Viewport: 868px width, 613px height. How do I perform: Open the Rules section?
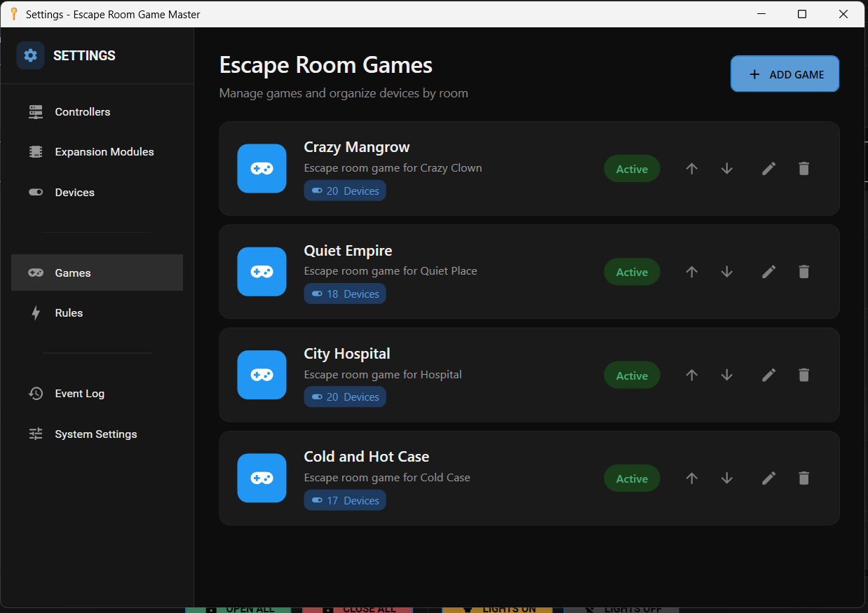point(97,313)
